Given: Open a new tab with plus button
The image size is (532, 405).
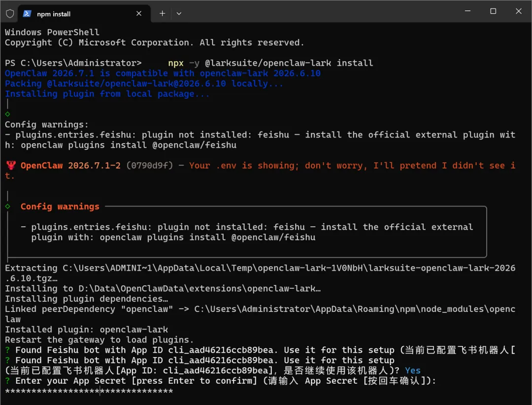Looking at the screenshot, I should (x=162, y=14).
